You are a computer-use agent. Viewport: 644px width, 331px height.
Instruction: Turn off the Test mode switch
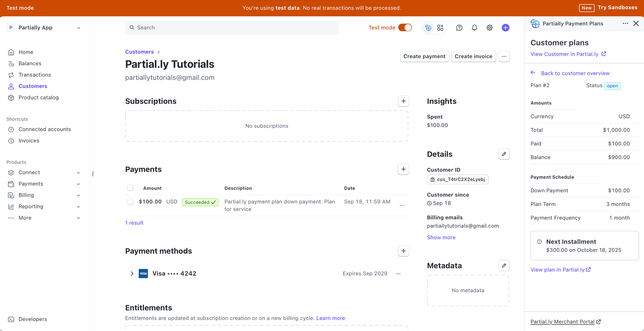tap(405, 28)
